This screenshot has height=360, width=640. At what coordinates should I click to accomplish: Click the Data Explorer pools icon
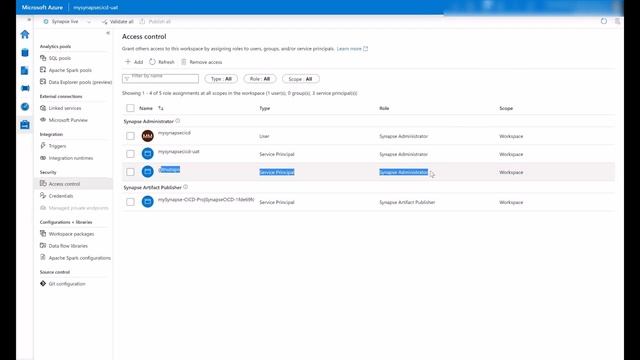[x=43, y=82]
